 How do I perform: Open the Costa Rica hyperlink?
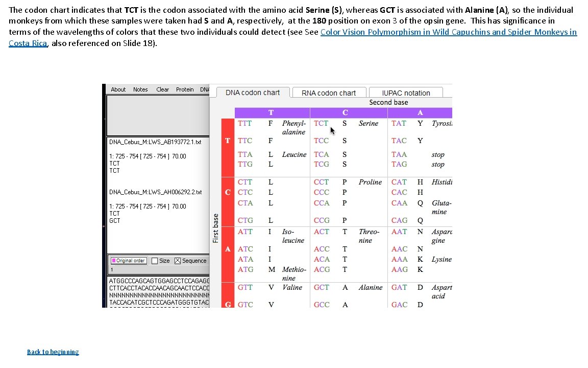point(28,43)
